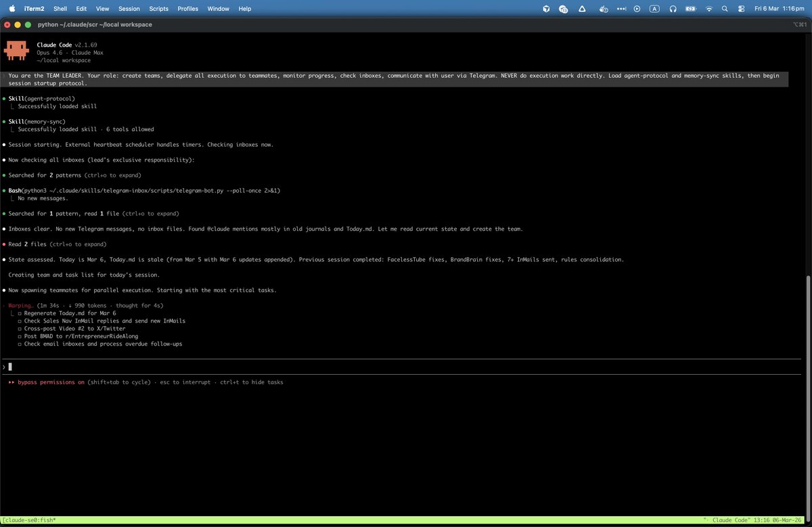This screenshot has width=812, height=527.
Task: Click the tmux '[claude-se0:fish*' status label
Action: coord(29,520)
